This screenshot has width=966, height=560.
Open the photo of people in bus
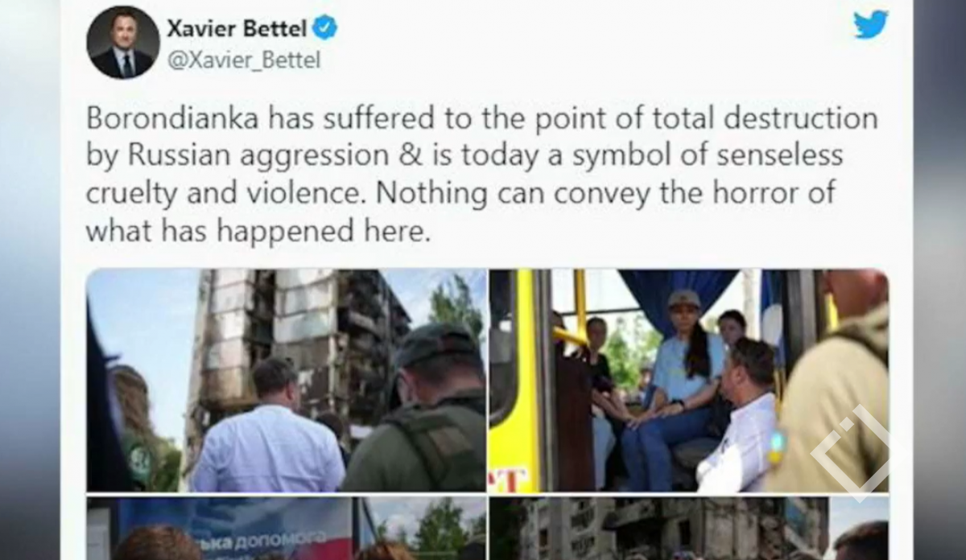click(689, 380)
